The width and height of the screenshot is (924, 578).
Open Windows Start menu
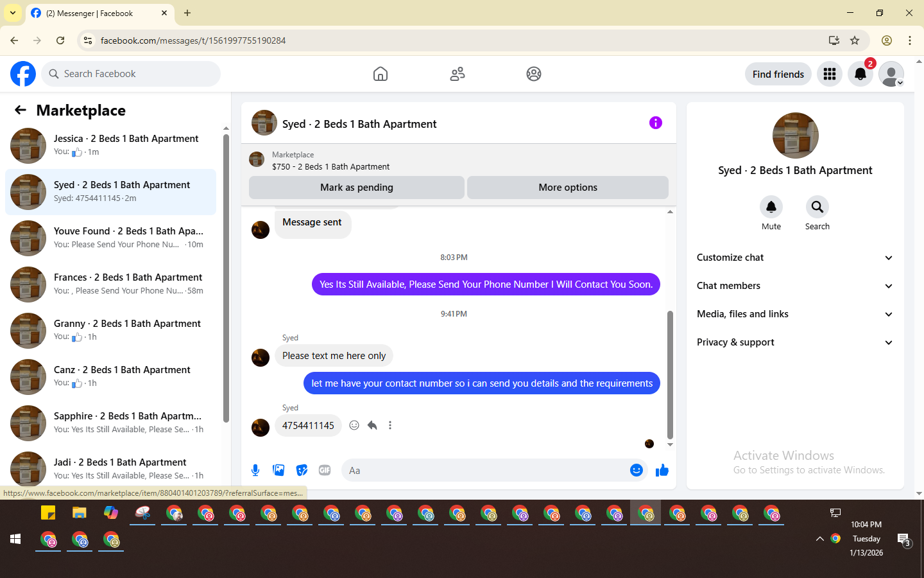15,539
